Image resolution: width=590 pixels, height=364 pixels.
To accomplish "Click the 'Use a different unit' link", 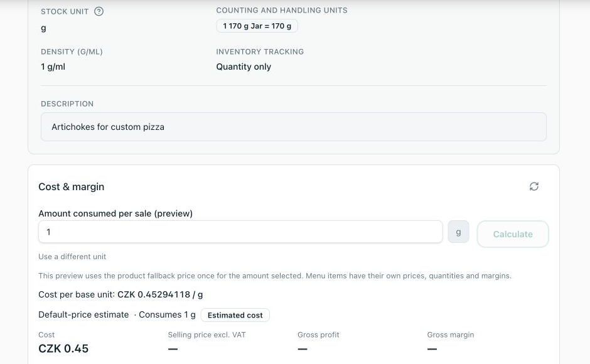I will (x=72, y=257).
